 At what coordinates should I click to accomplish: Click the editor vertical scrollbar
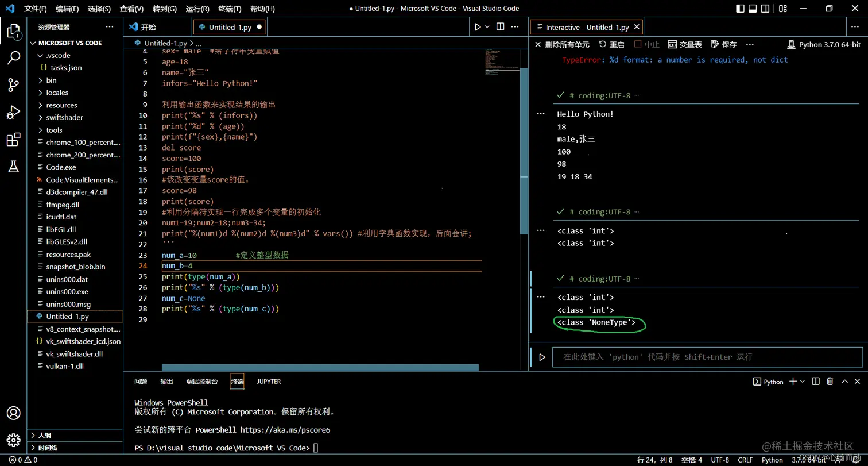click(x=524, y=151)
